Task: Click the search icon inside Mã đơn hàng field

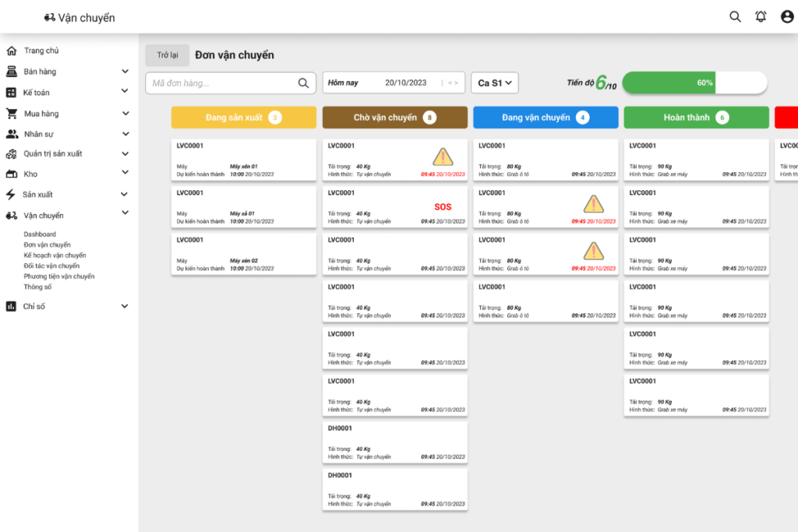Action: pos(303,83)
